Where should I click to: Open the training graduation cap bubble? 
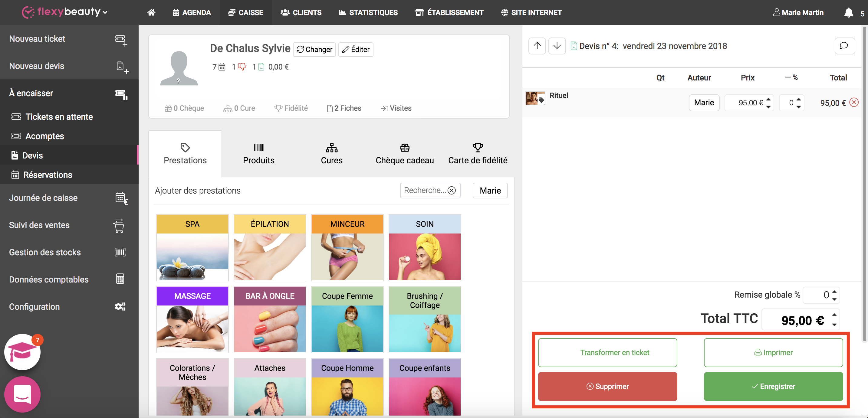pyautogui.click(x=22, y=352)
